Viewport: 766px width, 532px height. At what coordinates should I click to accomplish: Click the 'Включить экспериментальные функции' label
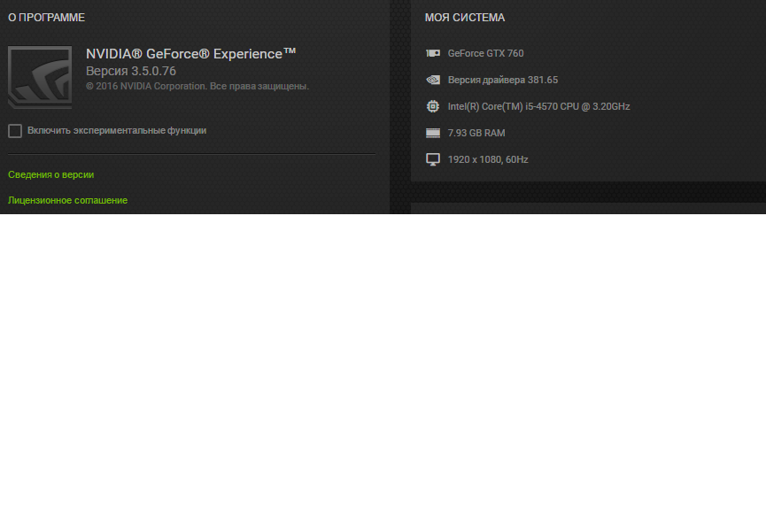tap(117, 130)
